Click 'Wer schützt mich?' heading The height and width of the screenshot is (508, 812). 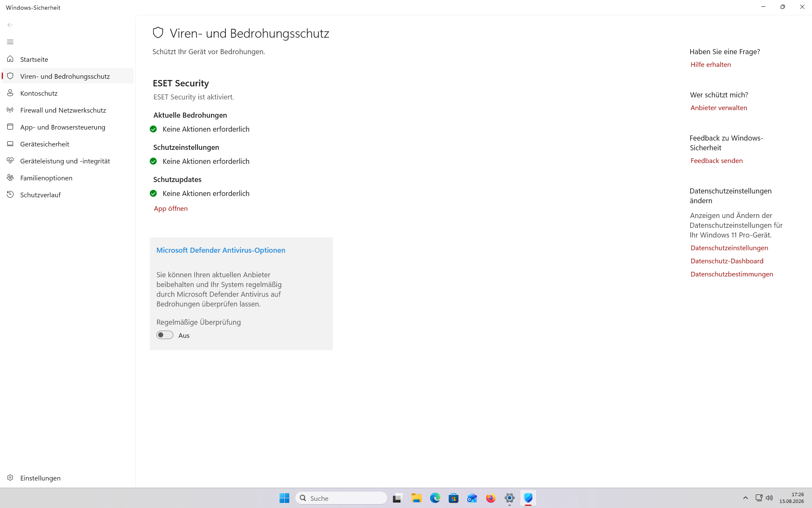coord(719,95)
